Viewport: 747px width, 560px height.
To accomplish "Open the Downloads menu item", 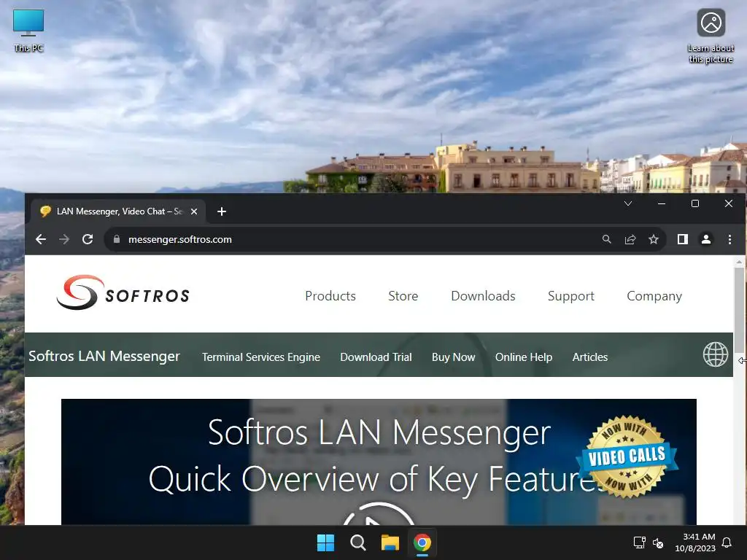I will 483,296.
